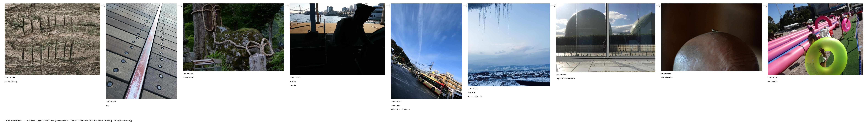The width and height of the screenshot is (868, 124).
Task: Click the LEAF 0460 label
Action: (x=396, y=101)
